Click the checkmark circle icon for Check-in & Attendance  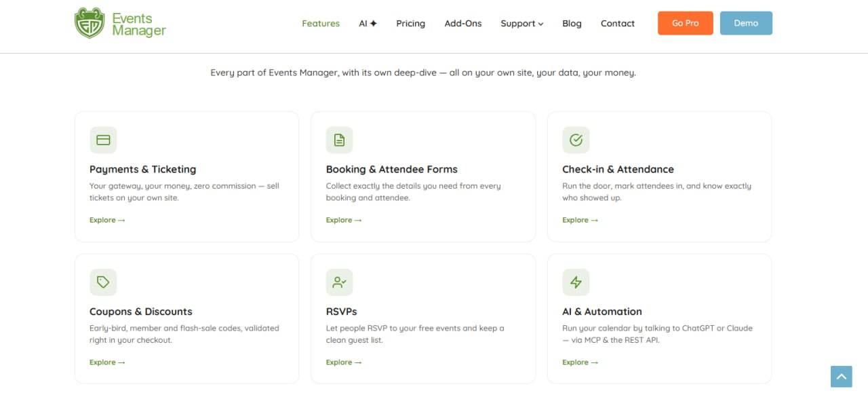pyautogui.click(x=576, y=140)
